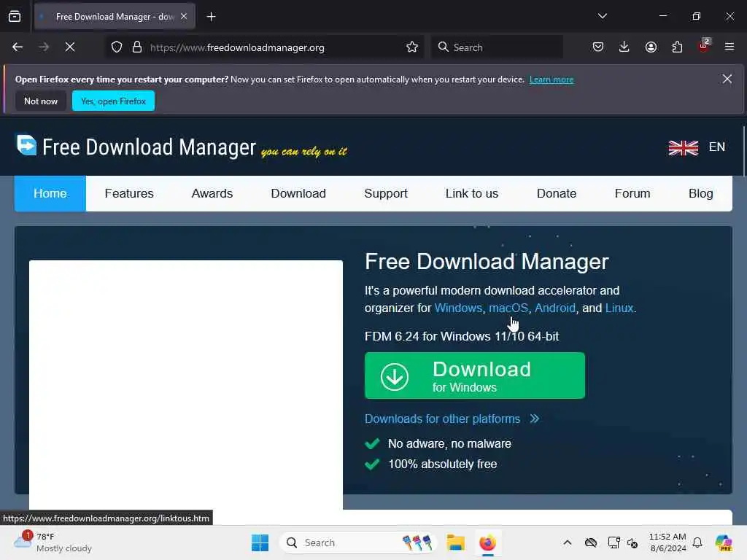Launch Copilot preview taskbar icon
This screenshot has width=747, height=560.
724,542
